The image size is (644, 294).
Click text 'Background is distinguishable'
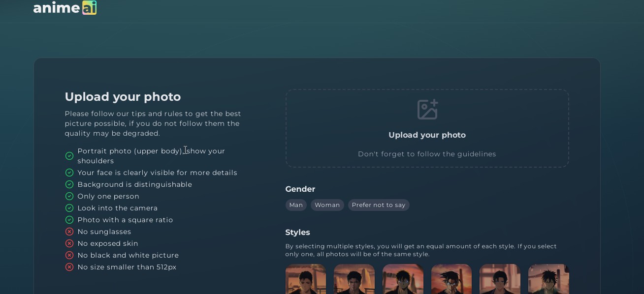[135, 184]
